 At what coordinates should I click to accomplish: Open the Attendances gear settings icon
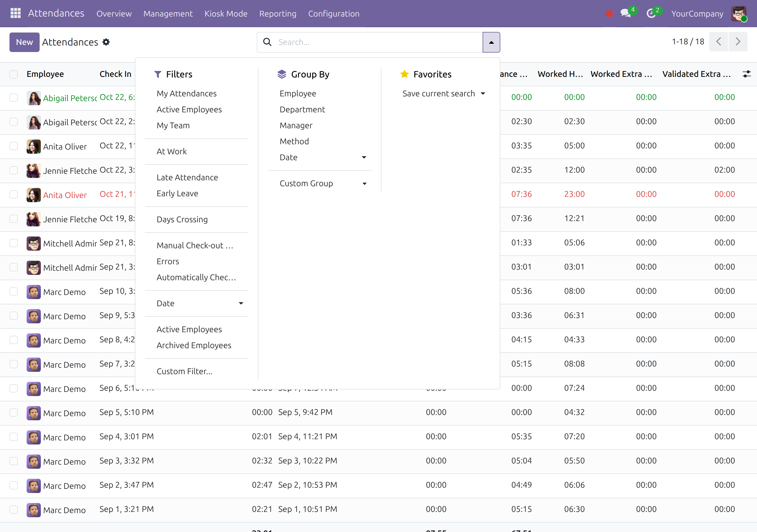pos(106,42)
